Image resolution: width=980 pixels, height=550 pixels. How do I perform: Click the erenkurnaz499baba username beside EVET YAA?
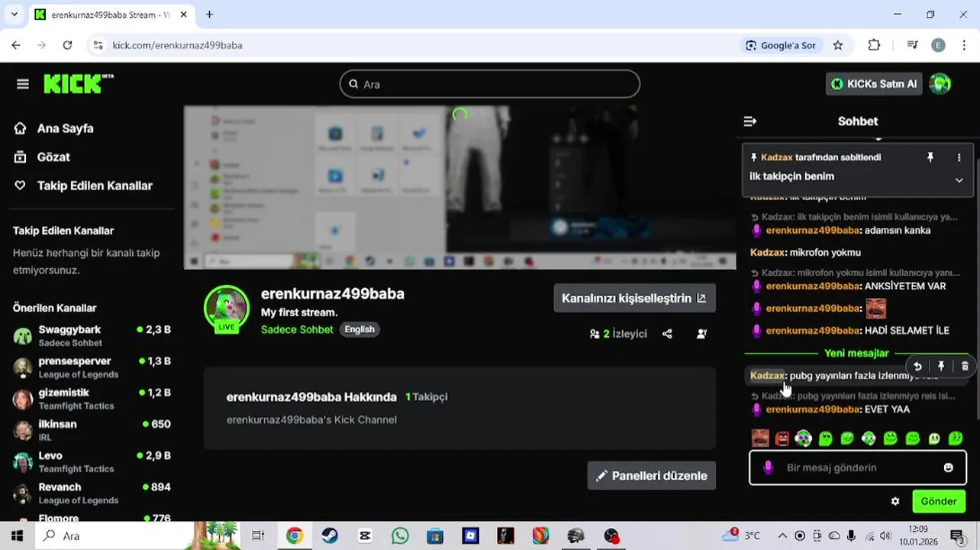point(813,409)
